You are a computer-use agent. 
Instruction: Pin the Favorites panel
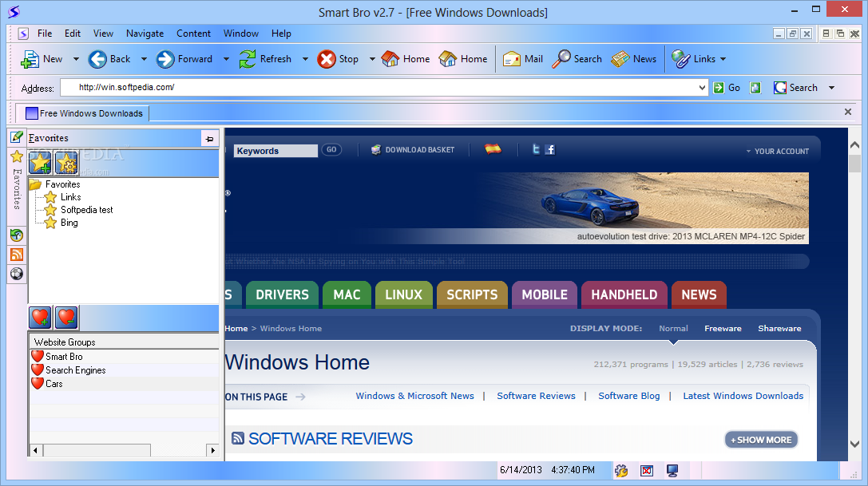point(210,138)
